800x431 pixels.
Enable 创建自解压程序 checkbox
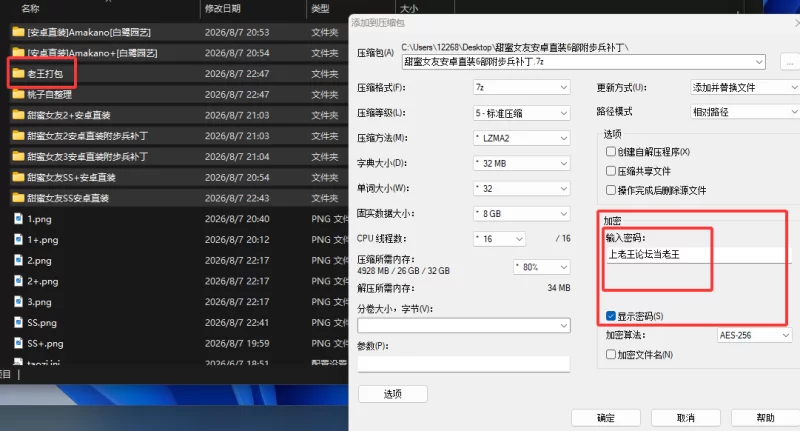611,151
